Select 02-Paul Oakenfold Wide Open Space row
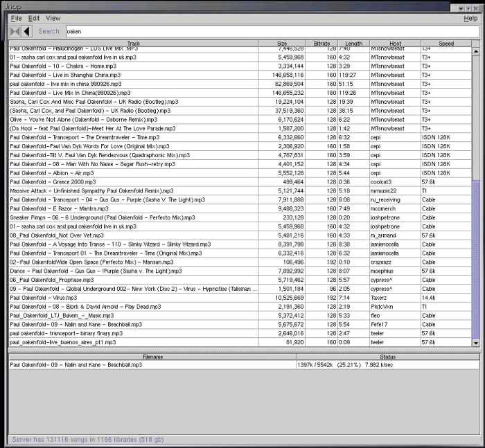This screenshot has height=448, width=485. tap(240, 262)
